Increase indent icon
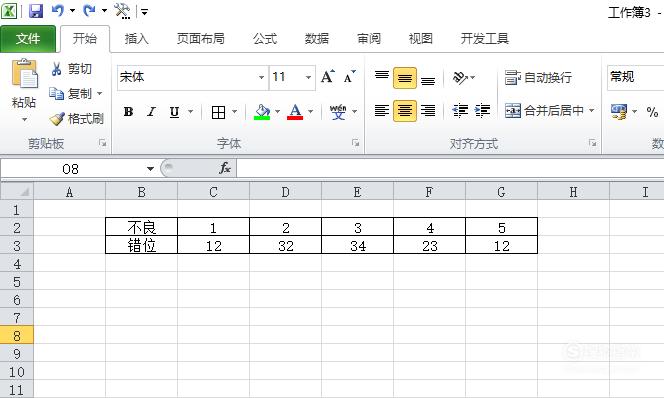The width and height of the screenshot is (664, 398). coord(482,111)
